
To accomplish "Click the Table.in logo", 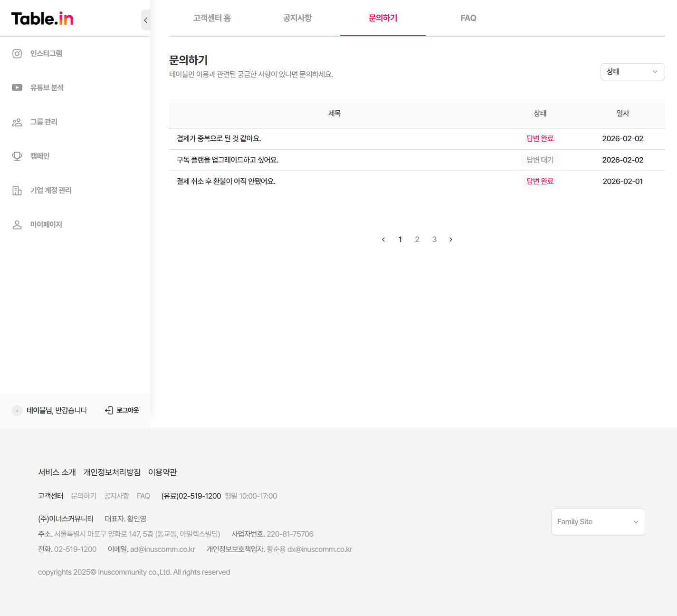I will click(42, 19).
